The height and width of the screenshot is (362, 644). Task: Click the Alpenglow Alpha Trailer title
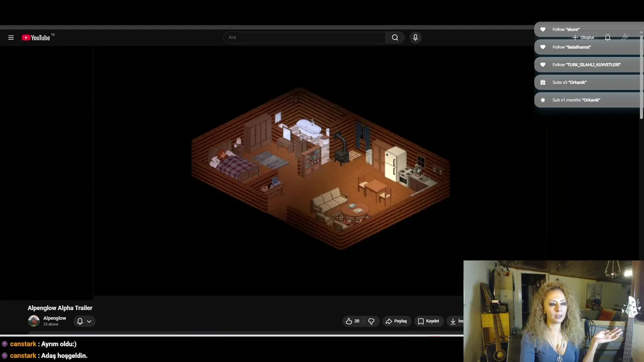point(60,308)
